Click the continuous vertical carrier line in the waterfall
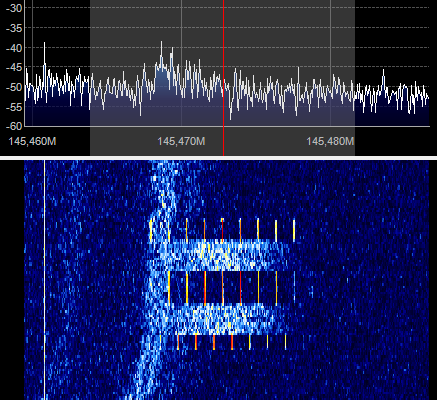Screen dimensions: 437x400 click(x=44, y=280)
